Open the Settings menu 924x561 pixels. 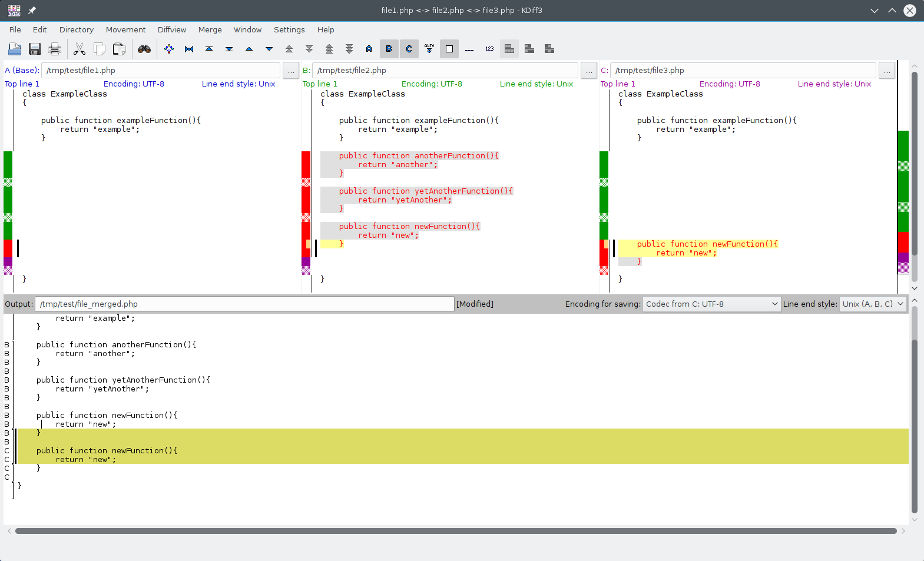[289, 29]
